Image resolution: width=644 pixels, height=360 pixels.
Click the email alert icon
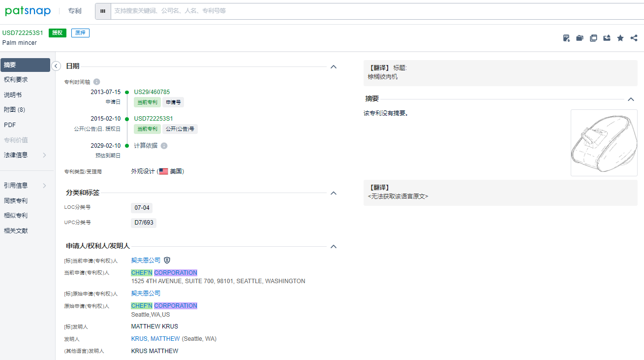[607, 38]
